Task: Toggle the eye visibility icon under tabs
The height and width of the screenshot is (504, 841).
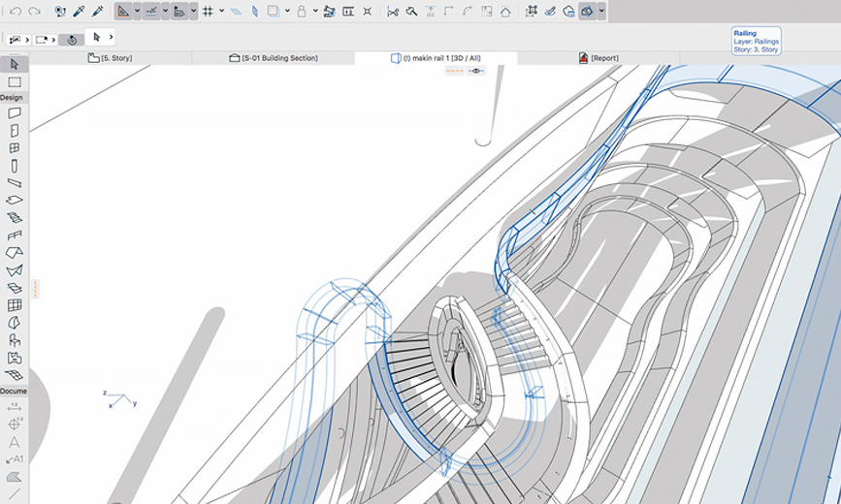Action: click(476, 71)
